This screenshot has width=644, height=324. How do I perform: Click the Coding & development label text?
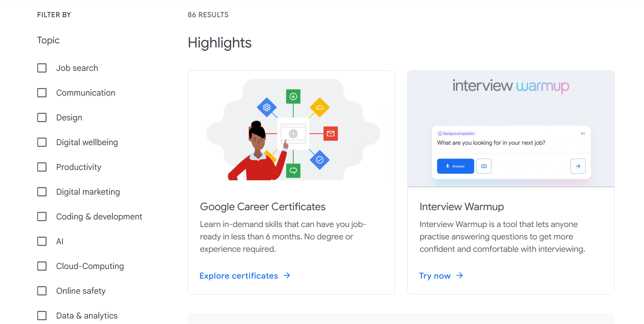pos(99,217)
